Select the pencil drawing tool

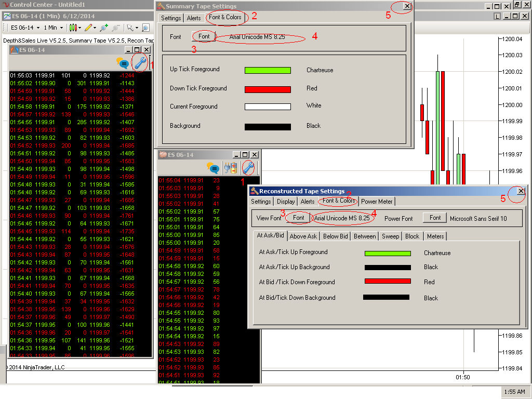pos(89,28)
